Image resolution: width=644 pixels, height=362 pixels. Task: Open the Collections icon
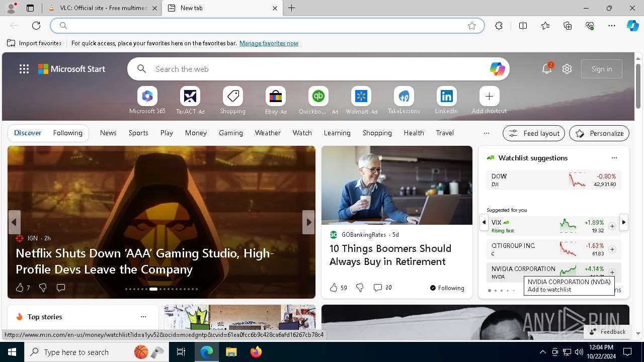(x=568, y=26)
